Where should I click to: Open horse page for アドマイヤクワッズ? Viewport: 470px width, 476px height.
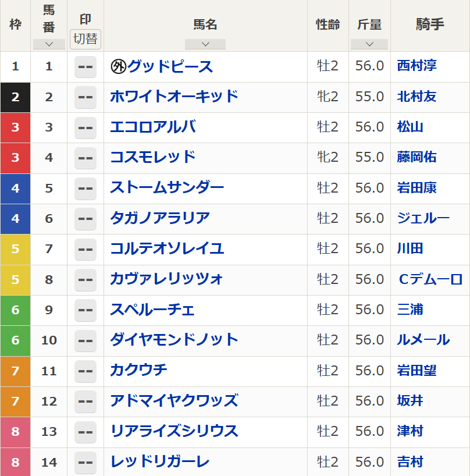point(174,401)
